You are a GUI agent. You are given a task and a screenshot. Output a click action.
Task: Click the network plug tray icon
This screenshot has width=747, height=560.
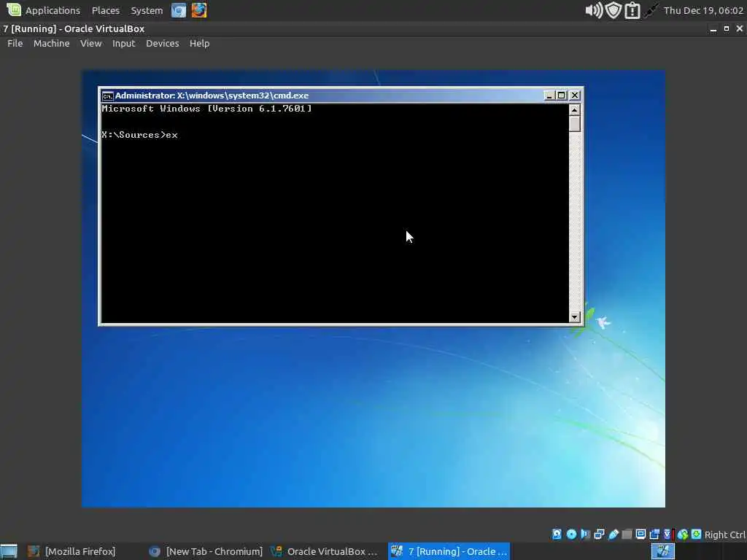click(x=650, y=10)
